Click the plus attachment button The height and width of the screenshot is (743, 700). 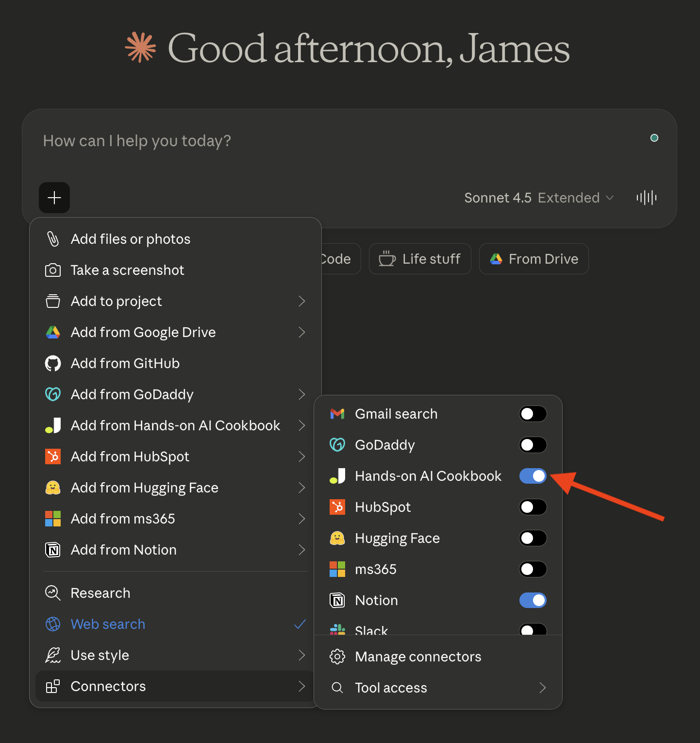point(54,198)
